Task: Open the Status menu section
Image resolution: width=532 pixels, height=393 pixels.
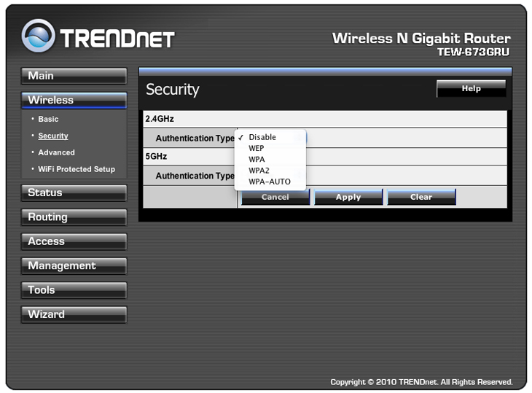Action: [x=74, y=193]
